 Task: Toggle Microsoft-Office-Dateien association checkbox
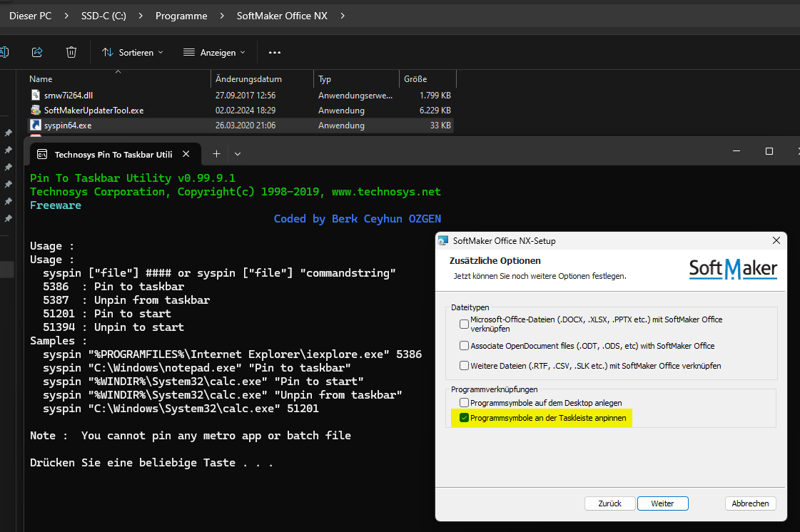[x=464, y=324]
